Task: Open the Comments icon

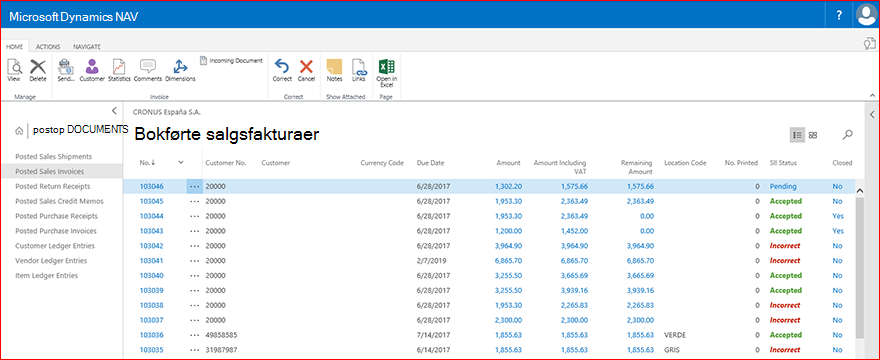Action: point(148,67)
